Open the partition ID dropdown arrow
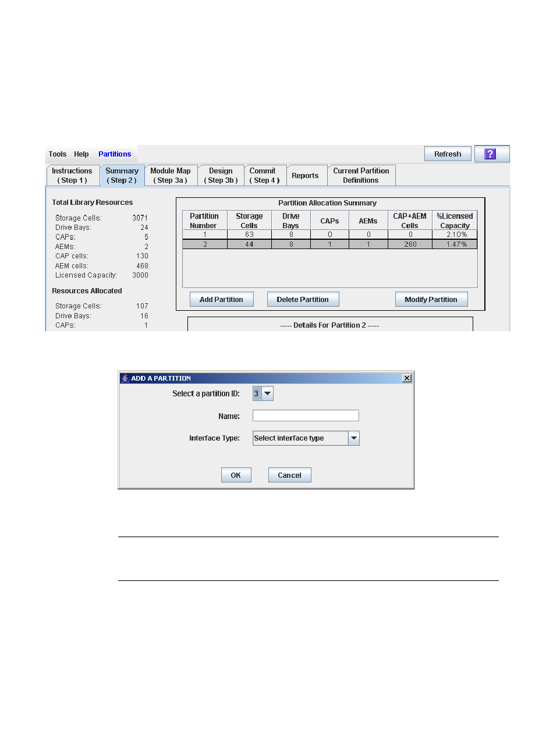 [268, 393]
